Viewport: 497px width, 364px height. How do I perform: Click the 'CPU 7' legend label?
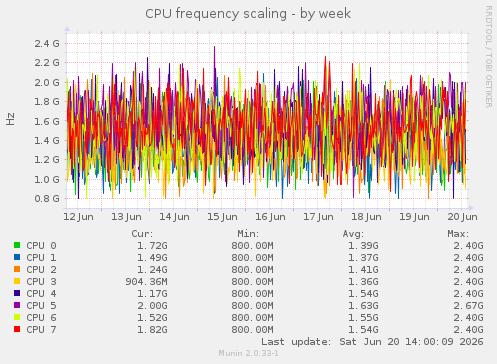click(41, 330)
